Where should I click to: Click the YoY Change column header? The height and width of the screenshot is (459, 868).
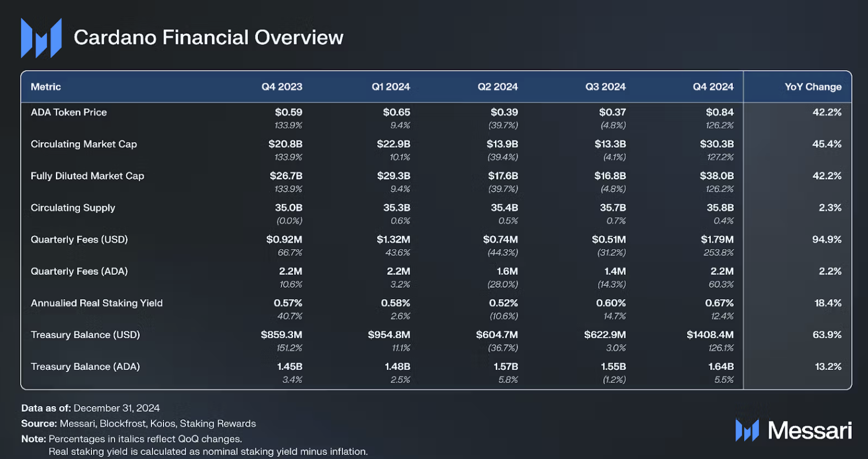813,87
